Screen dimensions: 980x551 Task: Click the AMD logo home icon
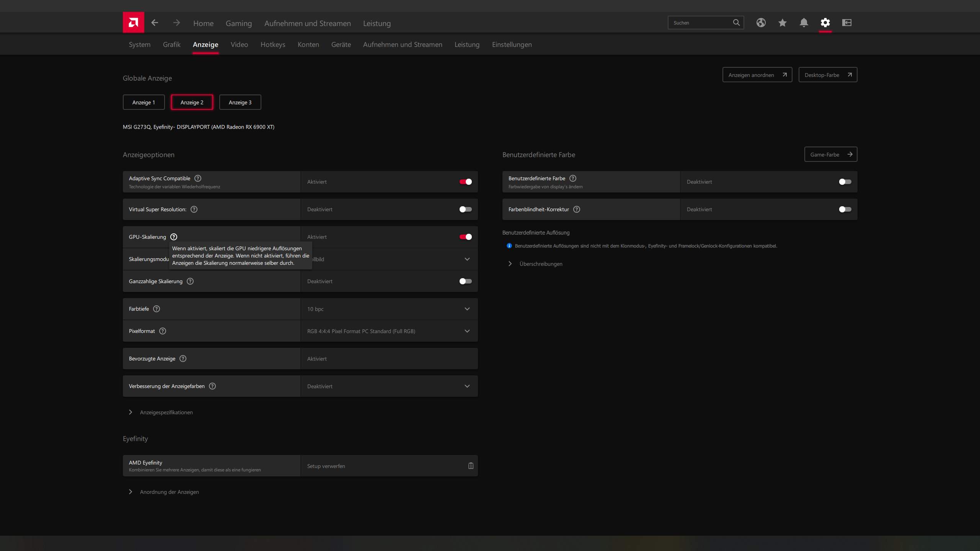click(133, 23)
